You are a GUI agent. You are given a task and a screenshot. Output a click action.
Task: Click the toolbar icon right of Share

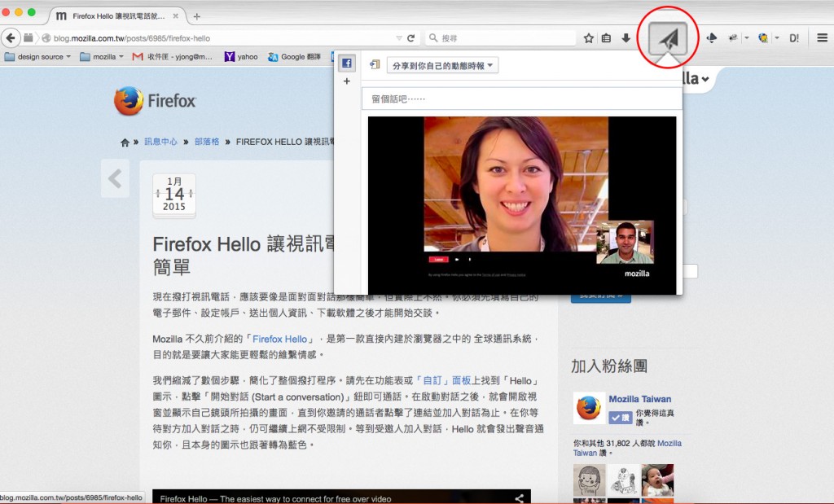(711, 38)
